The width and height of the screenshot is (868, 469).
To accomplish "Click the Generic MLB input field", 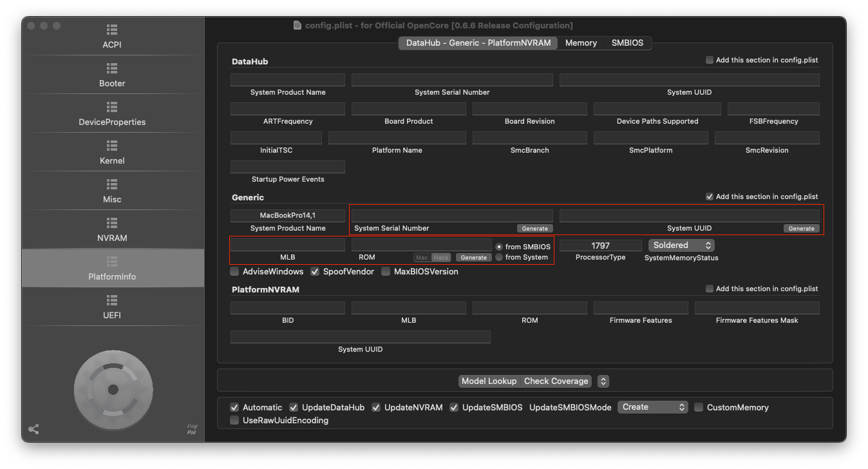I will pyautogui.click(x=288, y=245).
